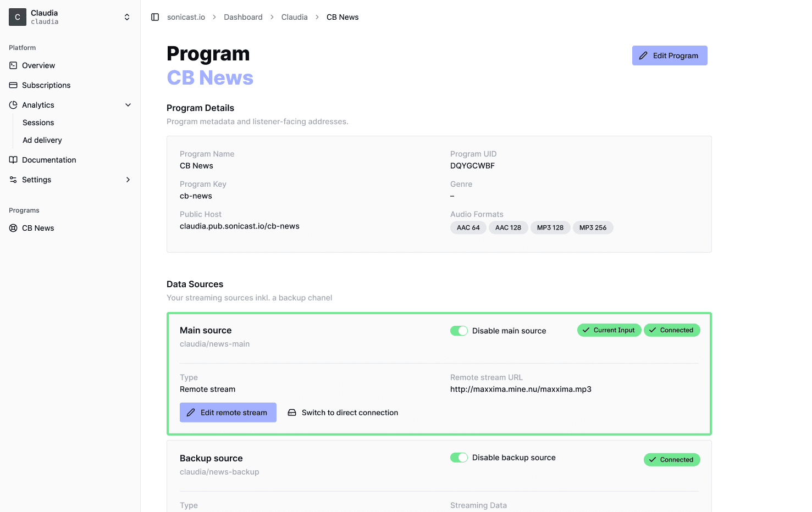Toggle the Disable backup source switch

click(459, 458)
